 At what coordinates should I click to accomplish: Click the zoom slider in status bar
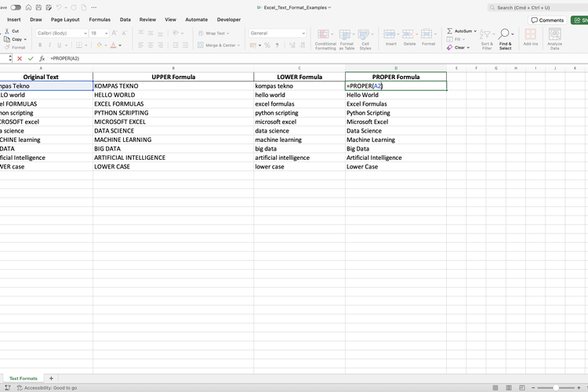(557, 387)
